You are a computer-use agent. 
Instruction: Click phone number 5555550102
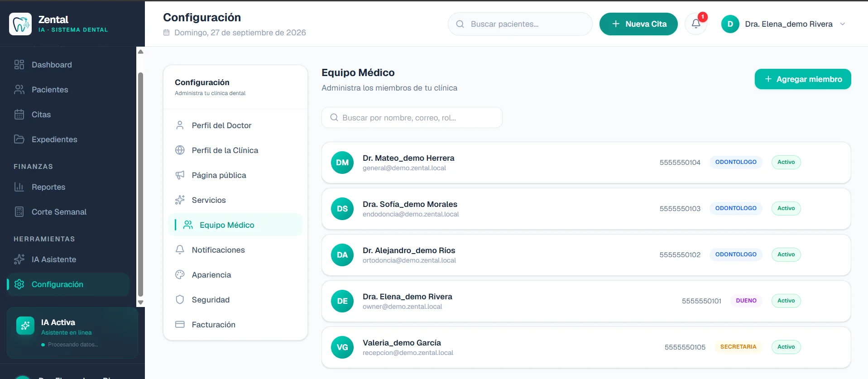pos(680,255)
